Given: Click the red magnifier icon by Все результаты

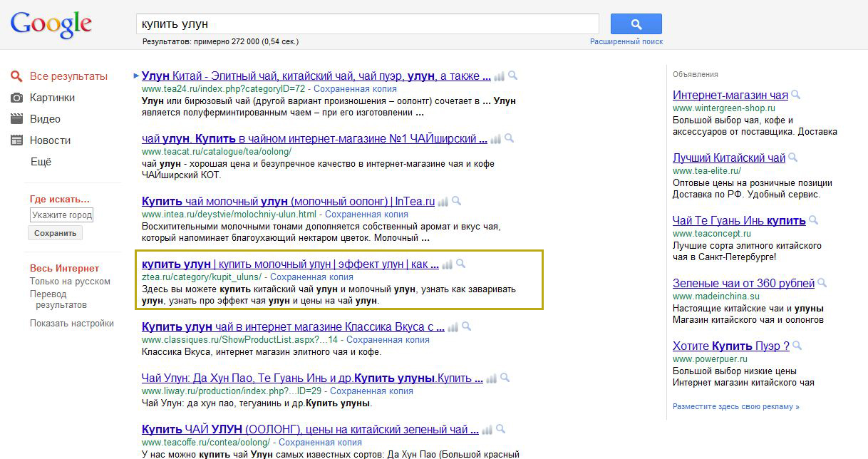Looking at the screenshot, I should (x=17, y=76).
